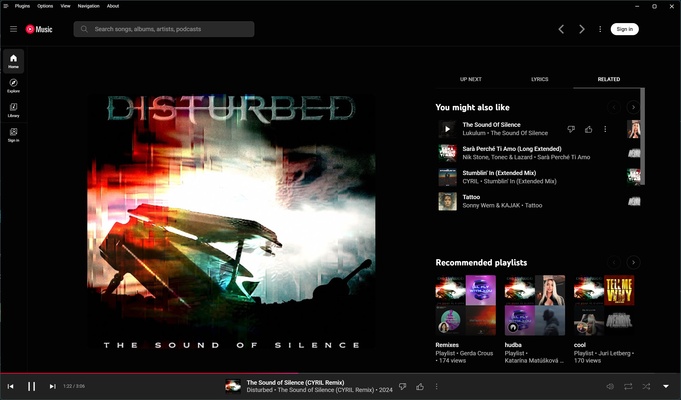Click the partially visible thumbnail beside Lukulum row

tap(634, 129)
